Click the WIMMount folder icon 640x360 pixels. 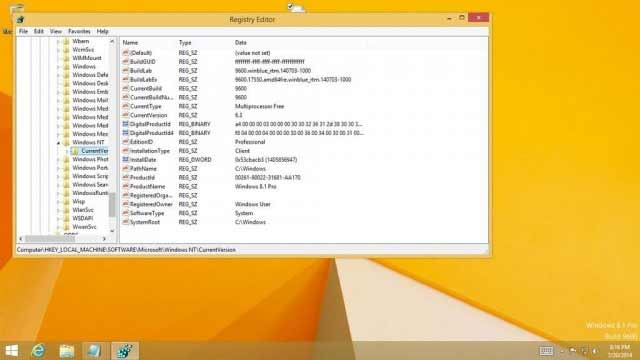(66, 58)
